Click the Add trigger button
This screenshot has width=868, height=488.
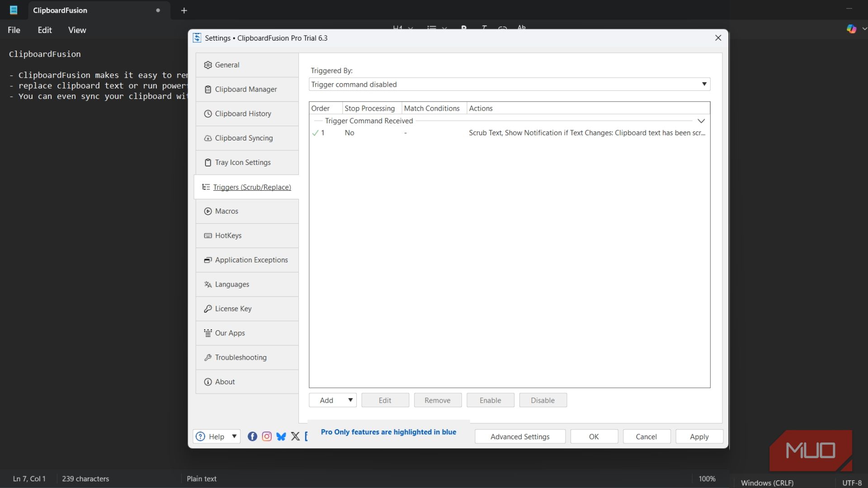click(x=333, y=400)
